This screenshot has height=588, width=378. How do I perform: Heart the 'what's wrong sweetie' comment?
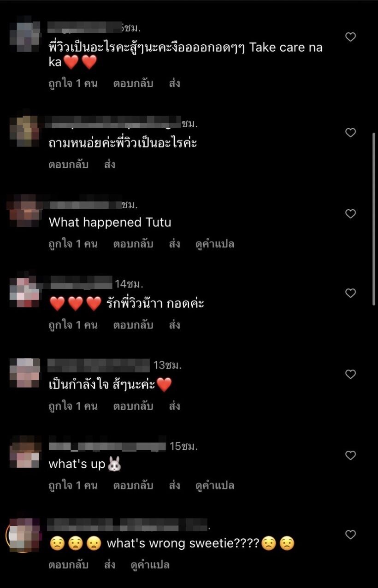coord(350,535)
